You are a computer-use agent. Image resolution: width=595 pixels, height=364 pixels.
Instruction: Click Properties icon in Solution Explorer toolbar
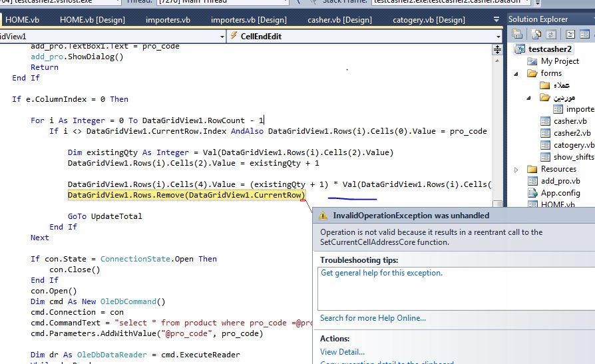pyautogui.click(x=517, y=34)
